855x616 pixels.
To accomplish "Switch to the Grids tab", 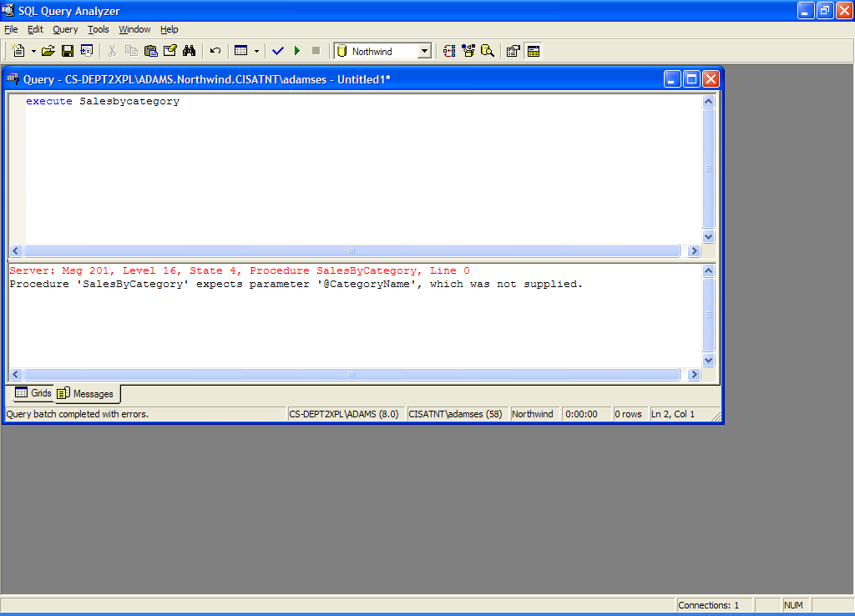I will (x=33, y=393).
